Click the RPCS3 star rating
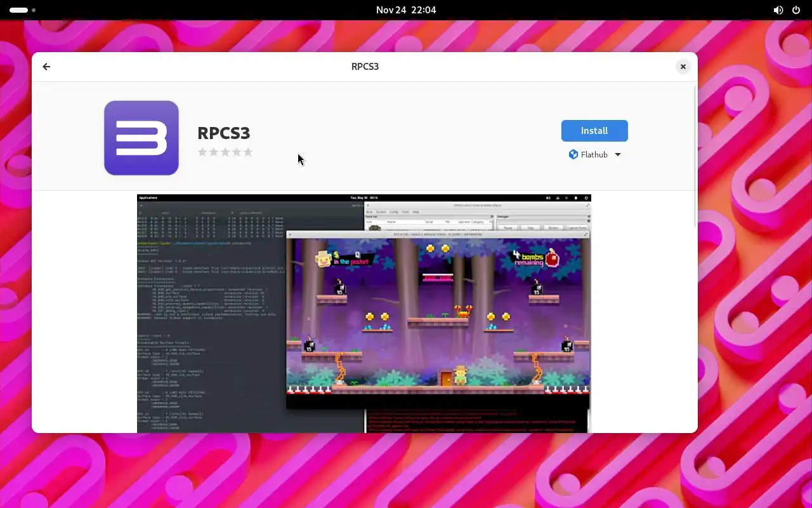The image size is (812, 508). click(225, 152)
